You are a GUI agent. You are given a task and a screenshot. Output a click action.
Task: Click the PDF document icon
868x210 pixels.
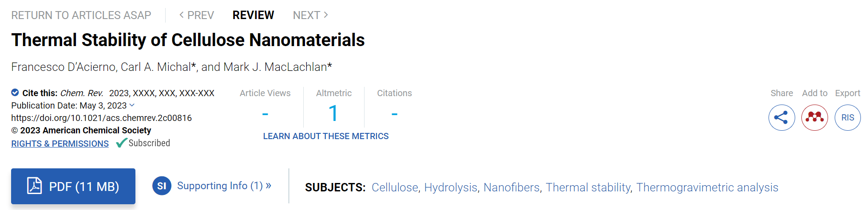(34, 186)
